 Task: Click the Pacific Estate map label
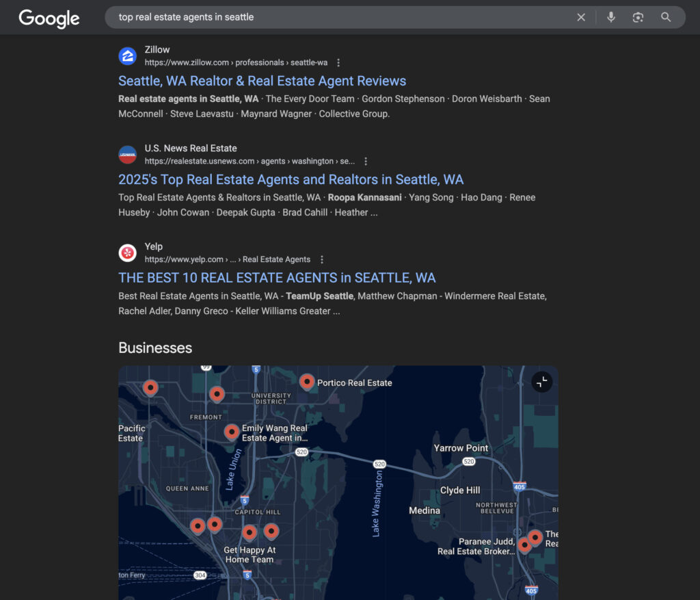pos(131,433)
